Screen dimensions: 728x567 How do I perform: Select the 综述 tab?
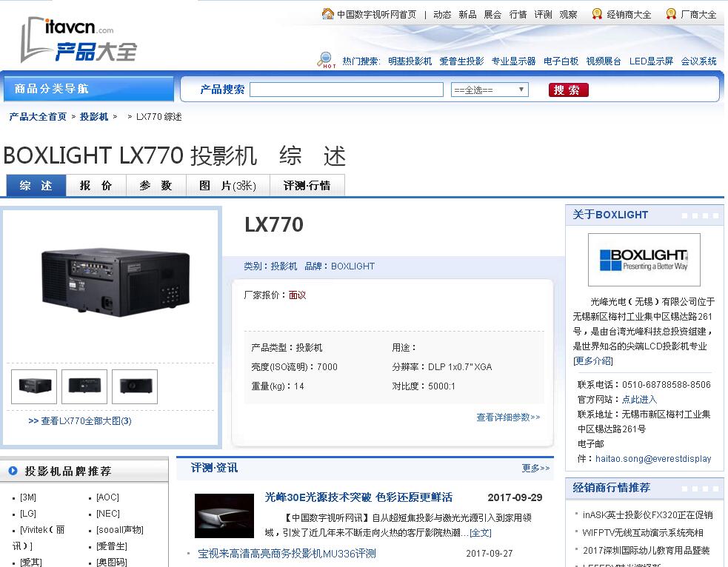click(x=36, y=186)
